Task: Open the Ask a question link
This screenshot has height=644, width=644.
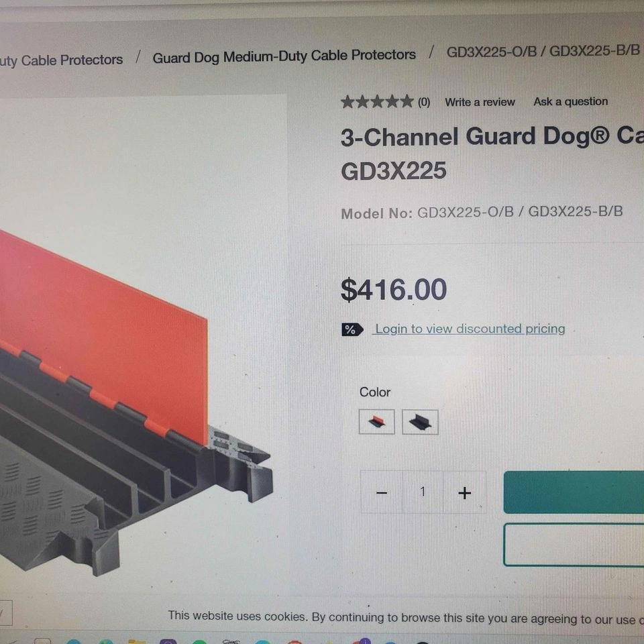Action: click(x=570, y=101)
